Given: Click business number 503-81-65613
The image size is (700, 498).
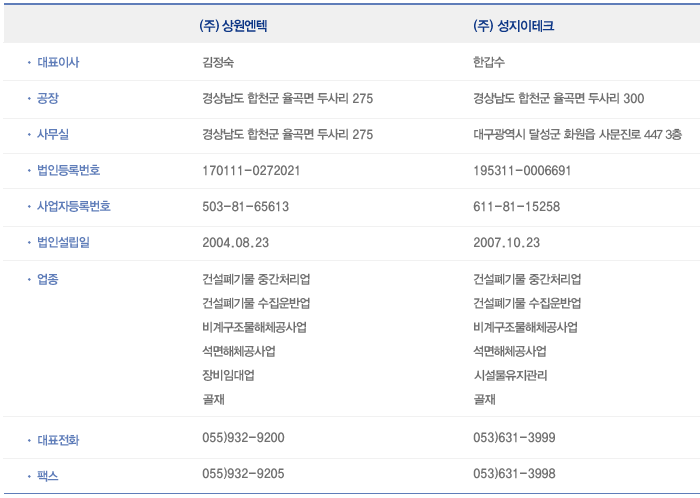Looking at the screenshot, I should coord(245,207).
